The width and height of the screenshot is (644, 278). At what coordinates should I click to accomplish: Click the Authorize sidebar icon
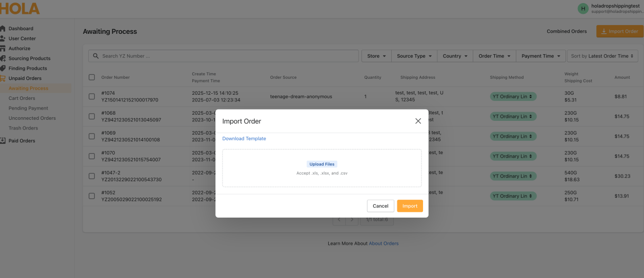coord(3,49)
